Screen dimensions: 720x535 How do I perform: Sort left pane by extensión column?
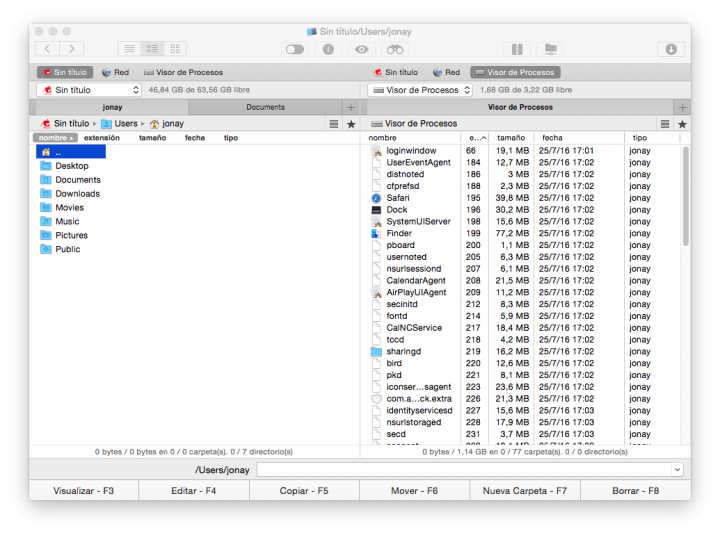tap(102, 138)
